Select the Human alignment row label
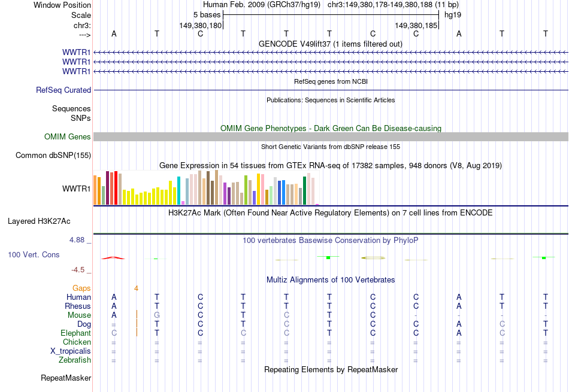 (x=78, y=297)
